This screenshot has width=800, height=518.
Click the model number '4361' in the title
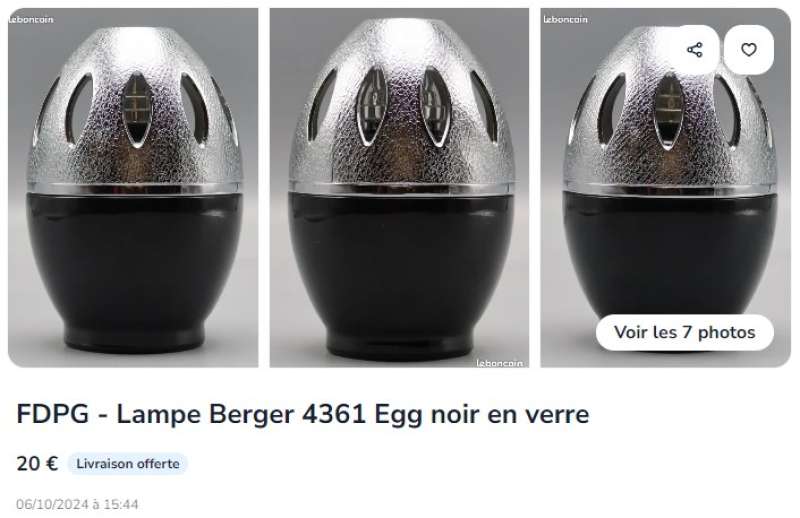click(334, 414)
